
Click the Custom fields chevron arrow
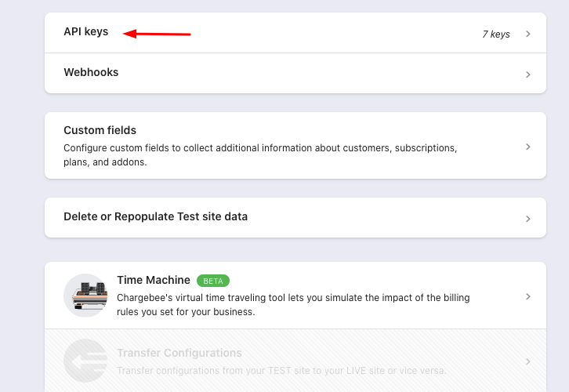pyautogui.click(x=528, y=147)
